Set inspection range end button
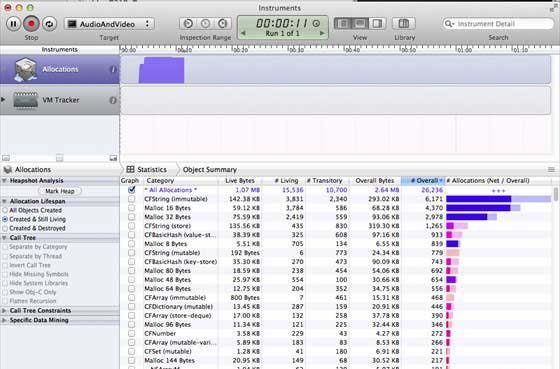 222,24
